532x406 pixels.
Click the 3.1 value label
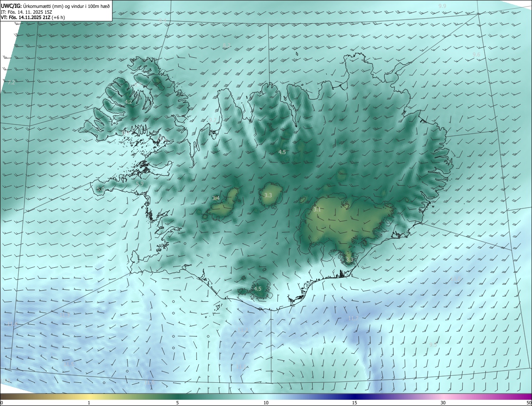coord(317,210)
